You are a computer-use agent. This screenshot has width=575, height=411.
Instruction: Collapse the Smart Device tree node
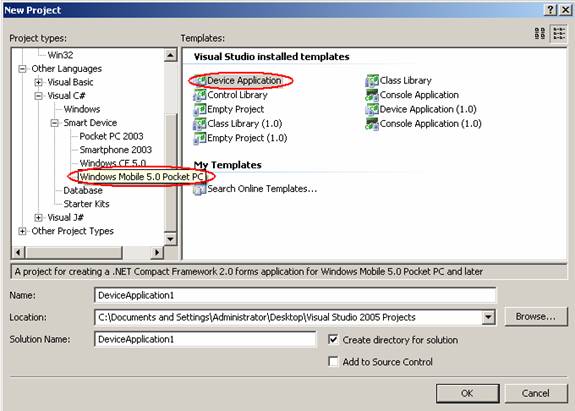click(x=54, y=123)
